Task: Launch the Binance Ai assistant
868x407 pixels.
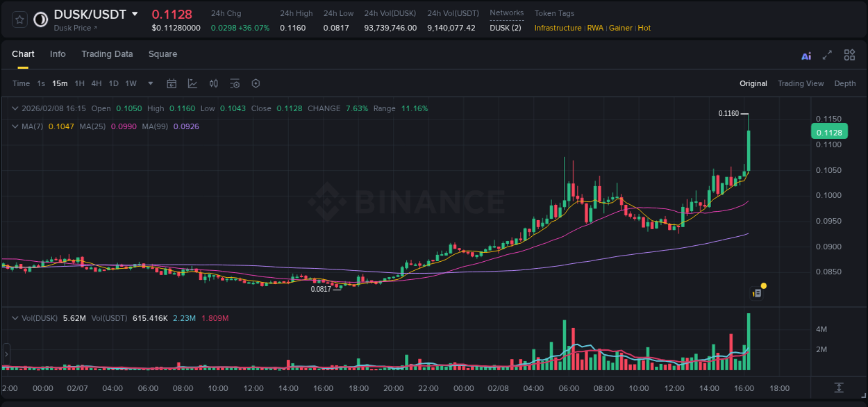Action: point(806,55)
